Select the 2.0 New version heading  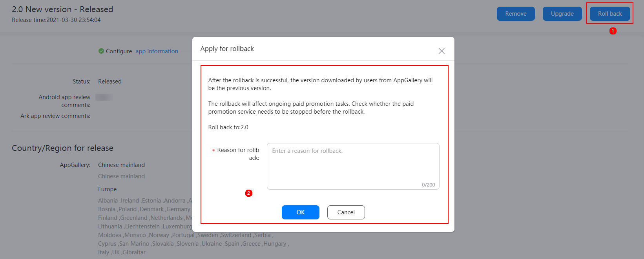point(62,9)
